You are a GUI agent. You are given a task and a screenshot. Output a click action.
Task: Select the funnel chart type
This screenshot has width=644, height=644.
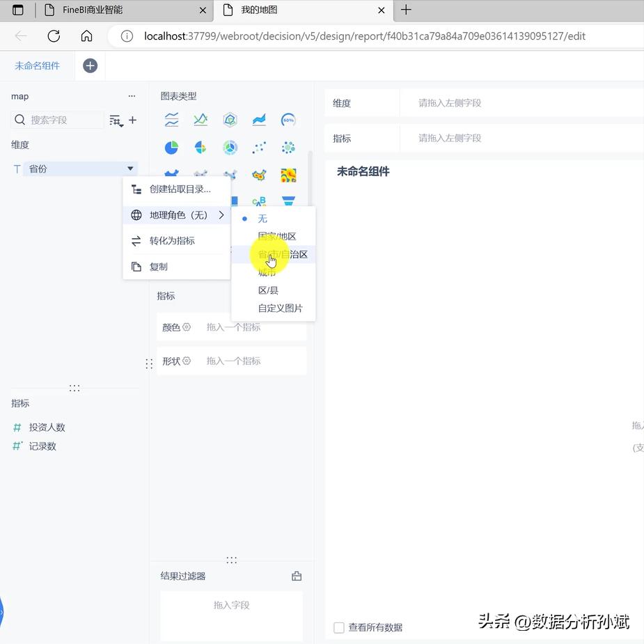(288, 202)
